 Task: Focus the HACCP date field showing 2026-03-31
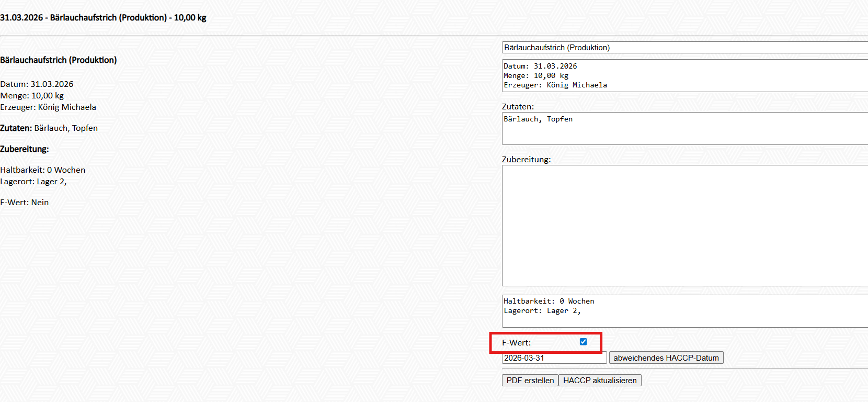click(x=554, y=358)
